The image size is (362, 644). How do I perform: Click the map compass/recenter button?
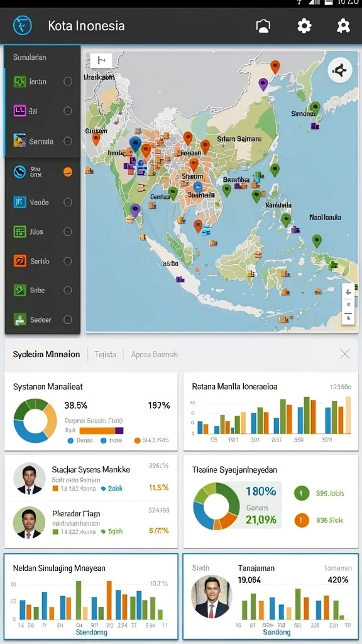click(x=340, y=71)
